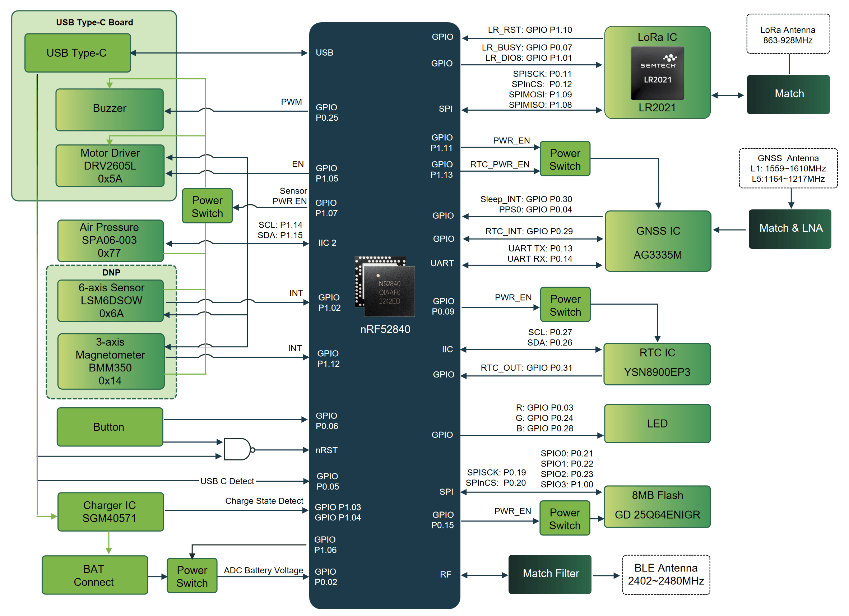
Task: Select the Button block
Action: coord(110,427)
